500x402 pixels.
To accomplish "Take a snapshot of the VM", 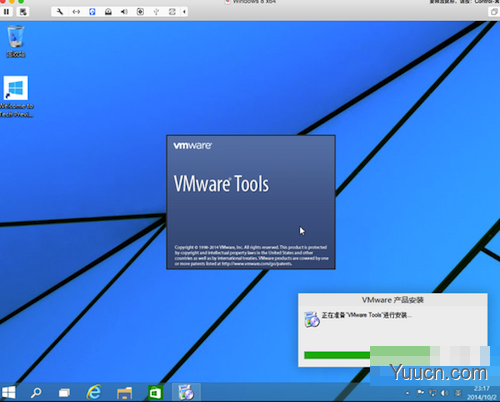I will [23, 12].
